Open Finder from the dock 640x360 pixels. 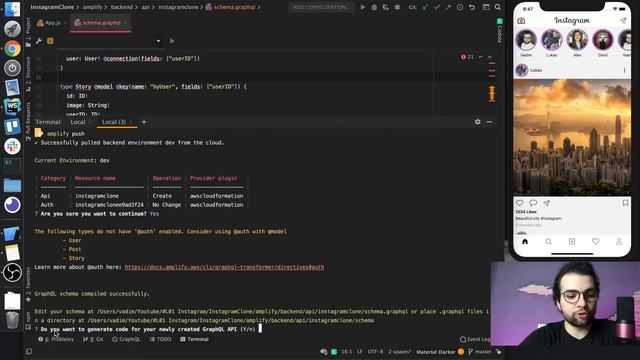coord(12,9)
